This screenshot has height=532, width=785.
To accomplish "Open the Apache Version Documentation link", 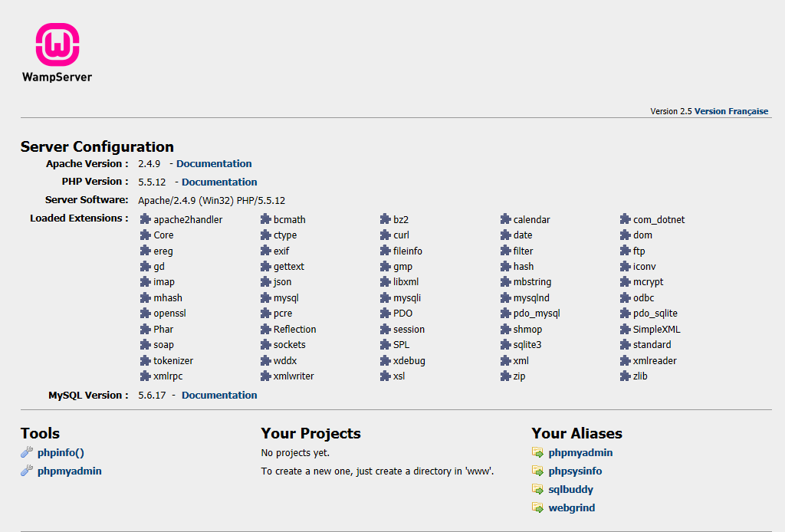I will pos(214,163).
